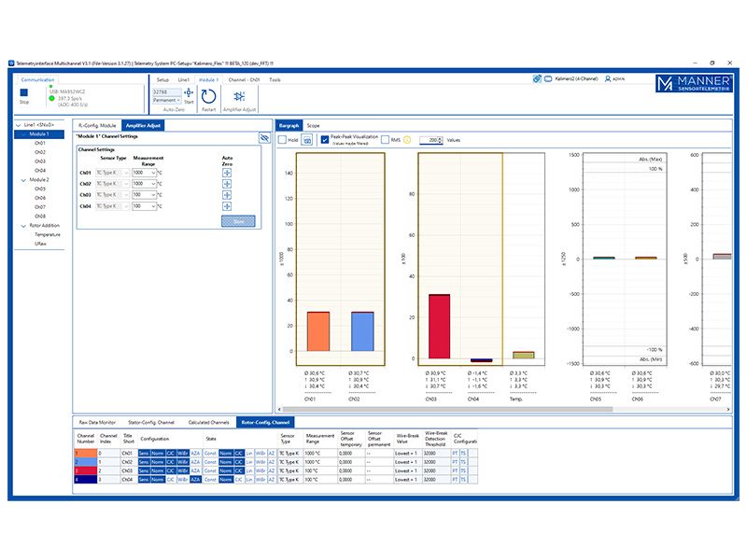Open the Channel - Ch01 ribbon tab

click(244, 80)
